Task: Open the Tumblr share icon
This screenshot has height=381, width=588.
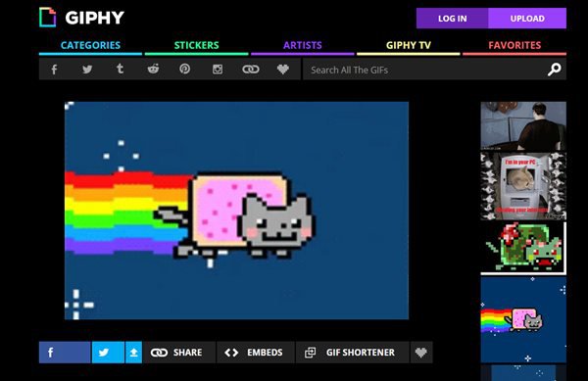Action: (120, 69)
